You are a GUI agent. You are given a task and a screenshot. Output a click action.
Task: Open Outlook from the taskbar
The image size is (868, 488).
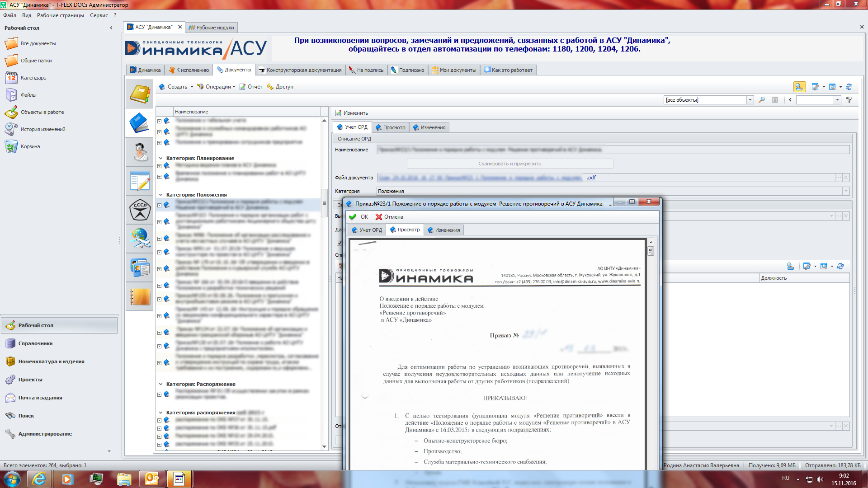[152, 479]
